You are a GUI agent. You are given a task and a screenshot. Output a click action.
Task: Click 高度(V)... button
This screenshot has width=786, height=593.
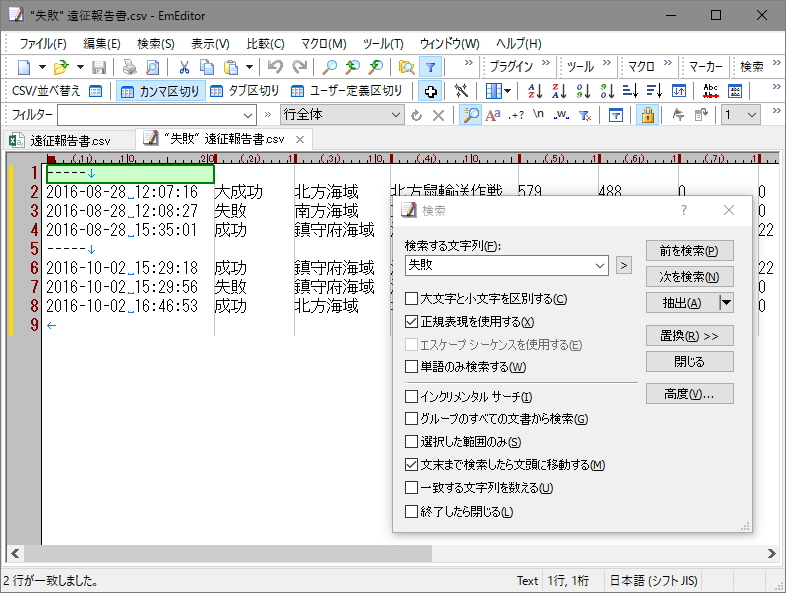pyautogui.click(x=689, y=393)
